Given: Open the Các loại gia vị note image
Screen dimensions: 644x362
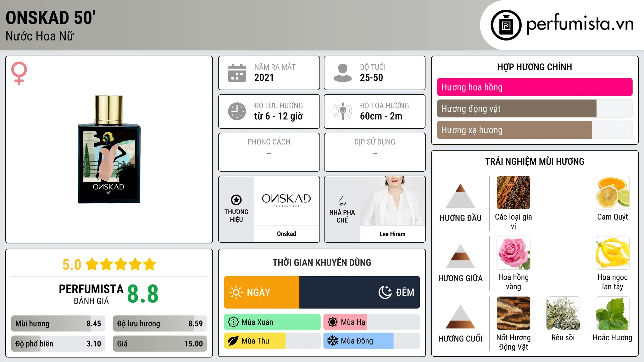Looking at the screenshot, I should 513,193.
